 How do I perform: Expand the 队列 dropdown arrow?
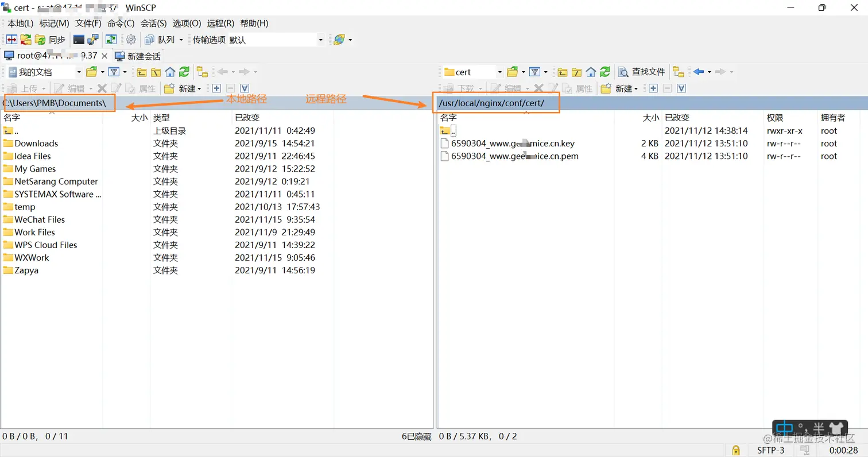tap(181, 40)
